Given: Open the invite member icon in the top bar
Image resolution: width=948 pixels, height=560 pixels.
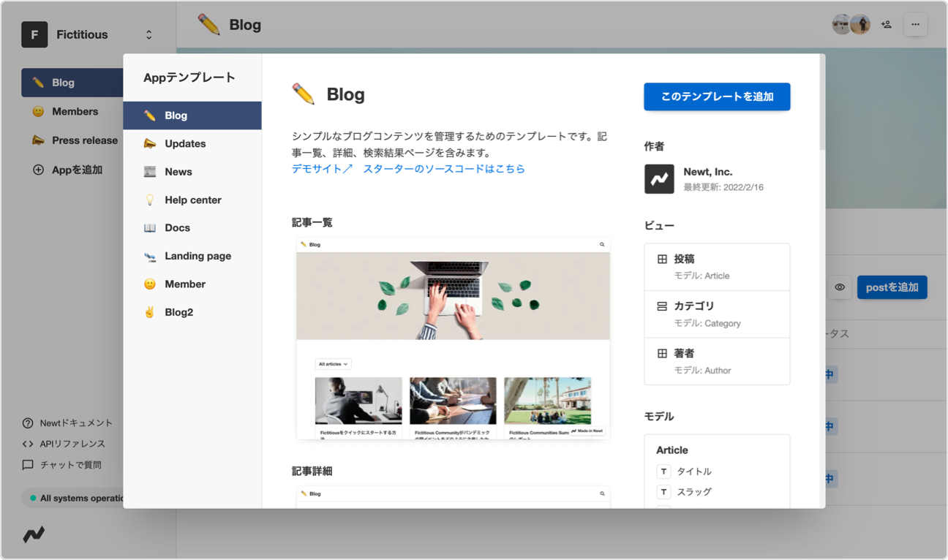Looking at the screenshot, I should [x=886, y=24].
